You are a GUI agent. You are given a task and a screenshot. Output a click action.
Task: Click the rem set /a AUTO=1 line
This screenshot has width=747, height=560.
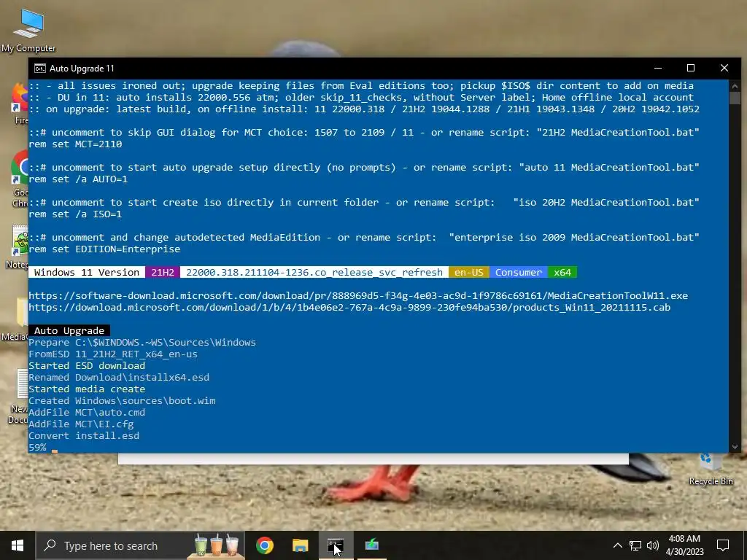point(78,179)
